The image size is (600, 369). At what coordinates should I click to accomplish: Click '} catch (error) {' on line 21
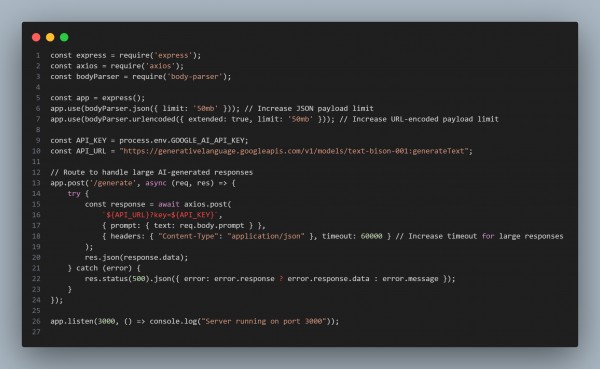104,268
